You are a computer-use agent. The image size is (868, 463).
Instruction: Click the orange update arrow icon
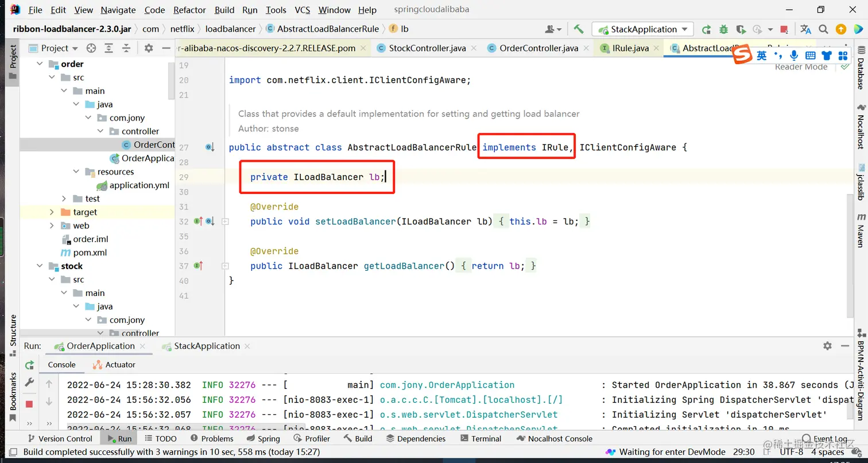(x=841, y=29)
